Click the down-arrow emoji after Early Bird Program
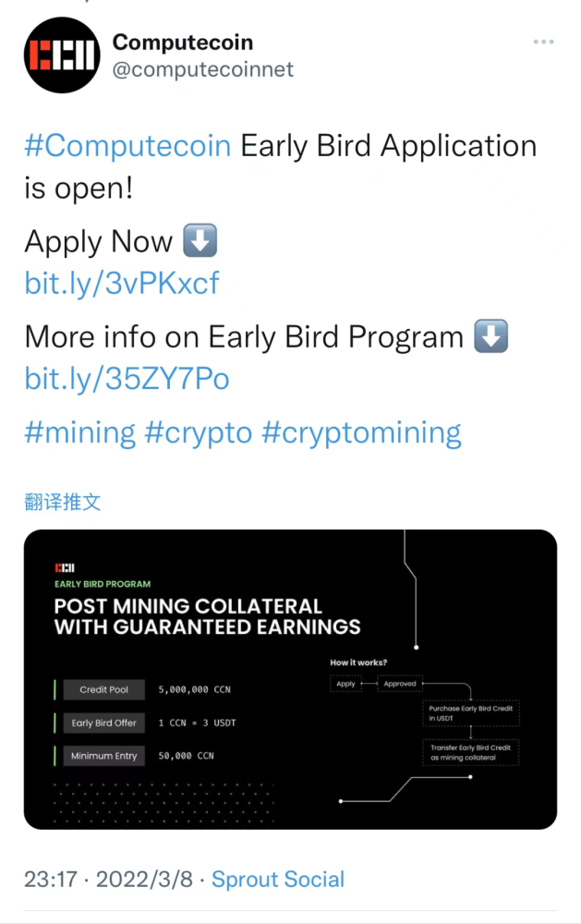The height and width of the screenshot is (924, 581). tap(490, 337)
